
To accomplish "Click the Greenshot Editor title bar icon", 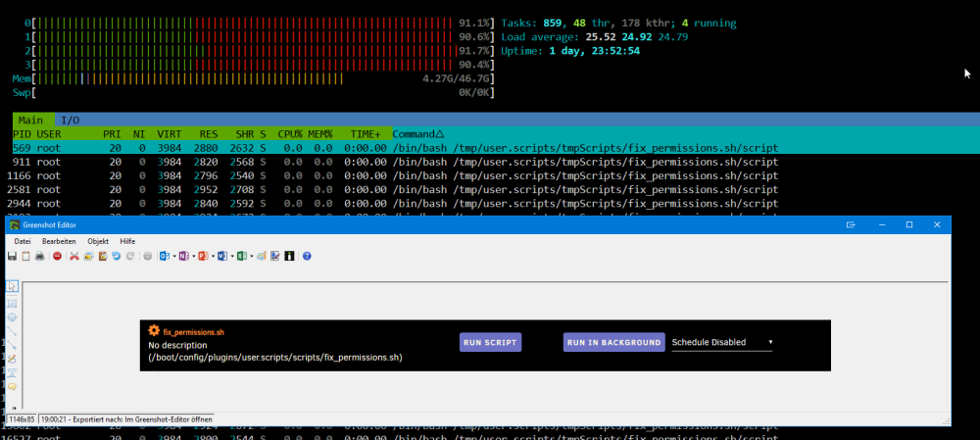I will tap(15, 224).
